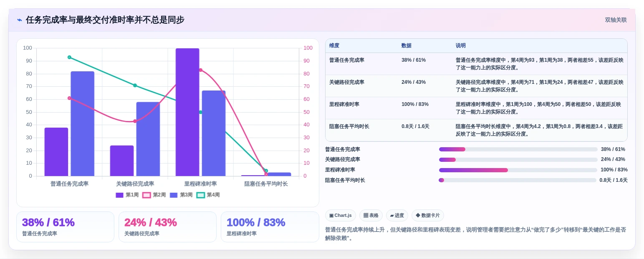Click the 第4周 line point above 普通任务完成率
The width and height of the screenshot is (644, 259).
click(69, 57)
